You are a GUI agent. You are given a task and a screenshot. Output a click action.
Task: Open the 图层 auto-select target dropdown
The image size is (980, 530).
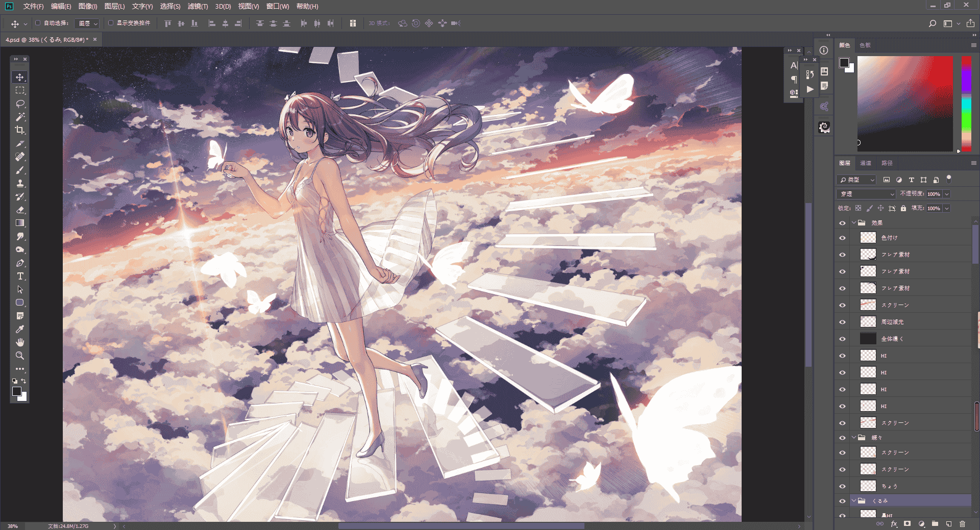point(87,23)
